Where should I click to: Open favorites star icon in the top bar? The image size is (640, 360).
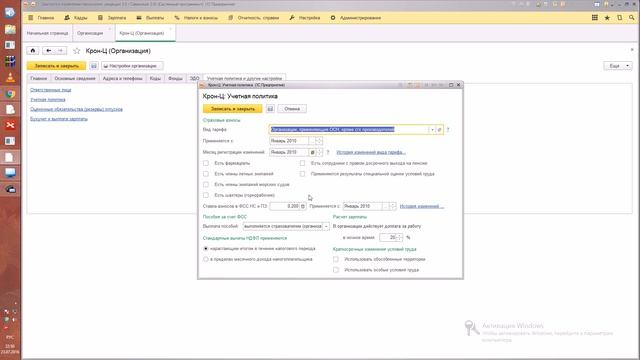point(607,18)
